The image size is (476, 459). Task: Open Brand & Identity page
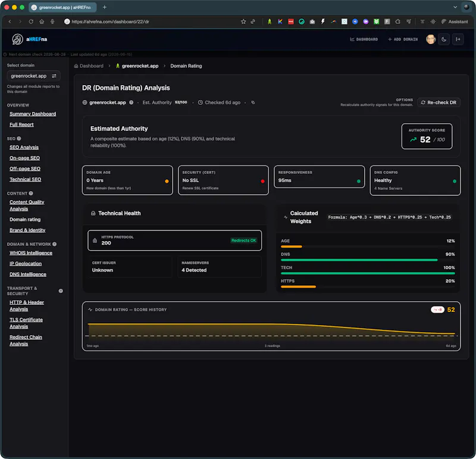click(x=27, y=230)
